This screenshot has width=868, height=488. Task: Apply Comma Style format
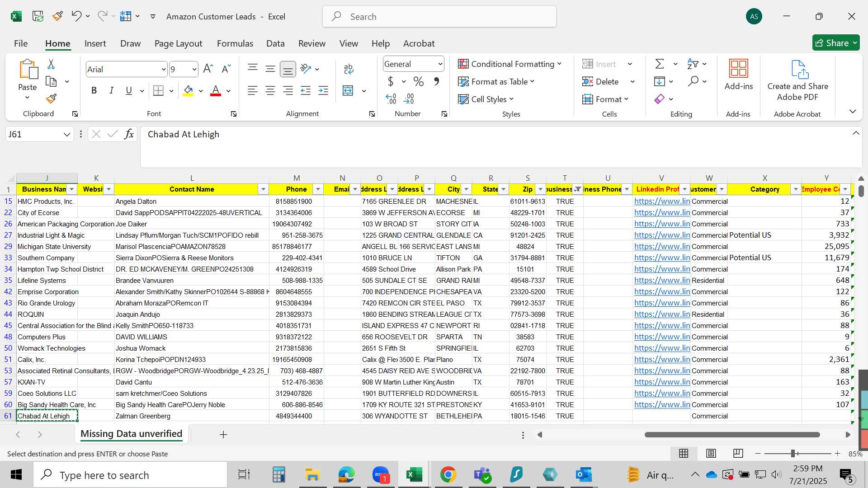436,82
